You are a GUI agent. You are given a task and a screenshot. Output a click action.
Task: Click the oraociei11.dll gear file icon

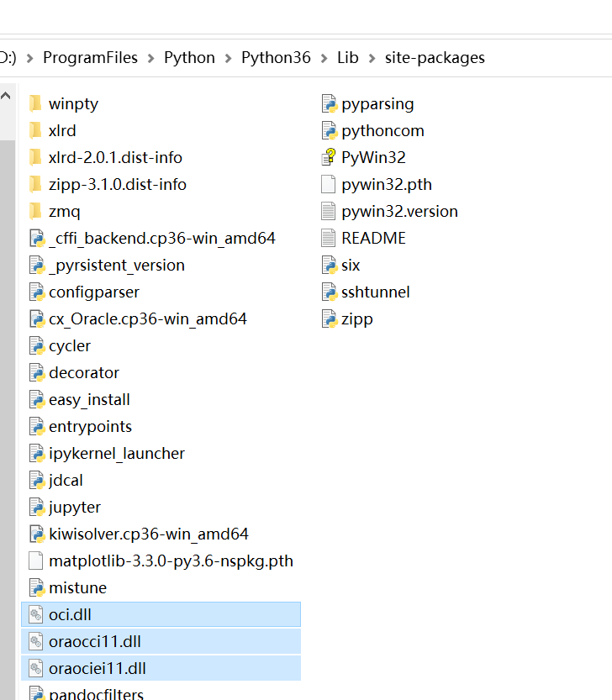36,668
